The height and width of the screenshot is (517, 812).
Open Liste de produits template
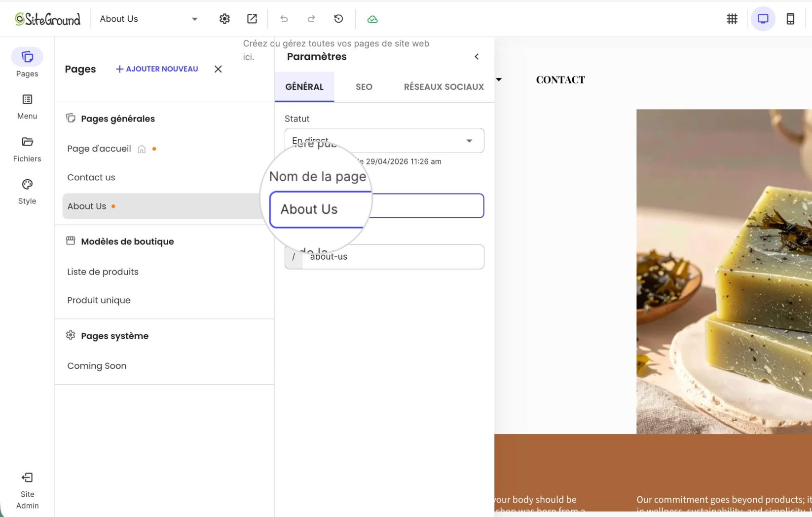pyautogui.click(x=103, y=272)
